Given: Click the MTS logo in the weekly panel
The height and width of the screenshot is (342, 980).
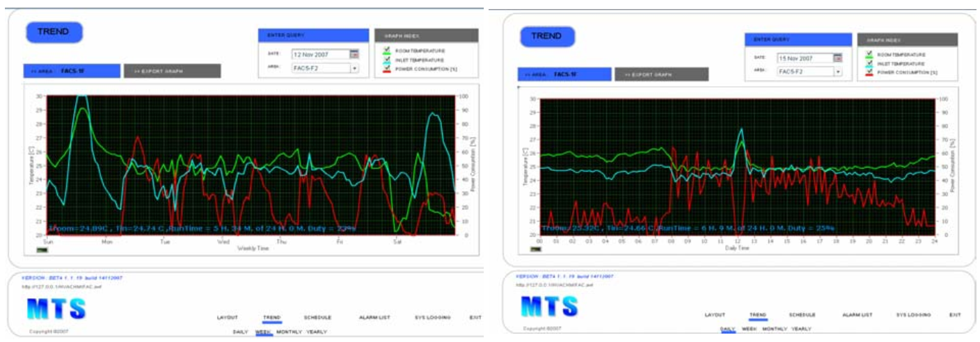Looking at the screenshot, I should [56, 309].
